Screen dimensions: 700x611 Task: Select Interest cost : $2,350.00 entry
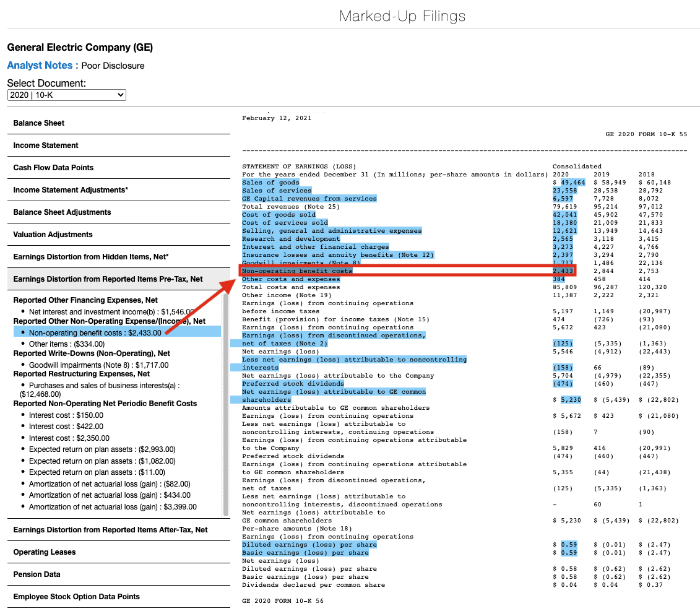(x=69, y=439)
